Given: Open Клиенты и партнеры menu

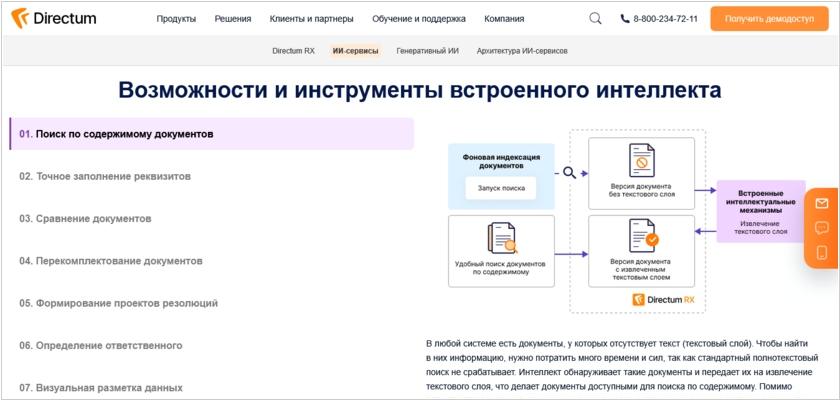Looking at the screenshot, I should point(312,19).
